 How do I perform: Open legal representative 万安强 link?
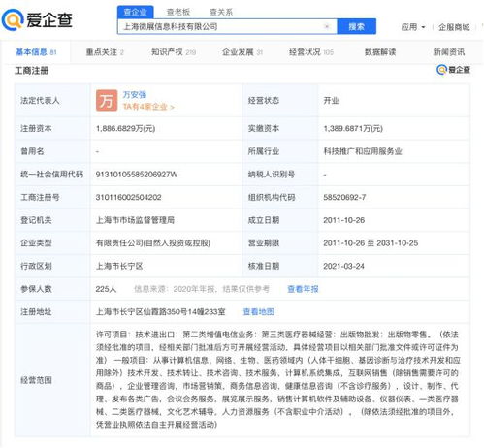135,95
